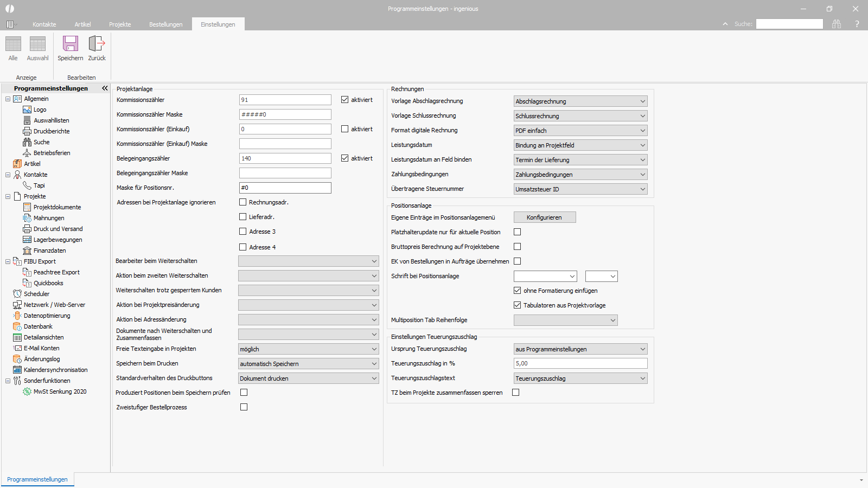Switch to the Artikel tab
This screenshot has width=868, height=488.
(83, 24)
